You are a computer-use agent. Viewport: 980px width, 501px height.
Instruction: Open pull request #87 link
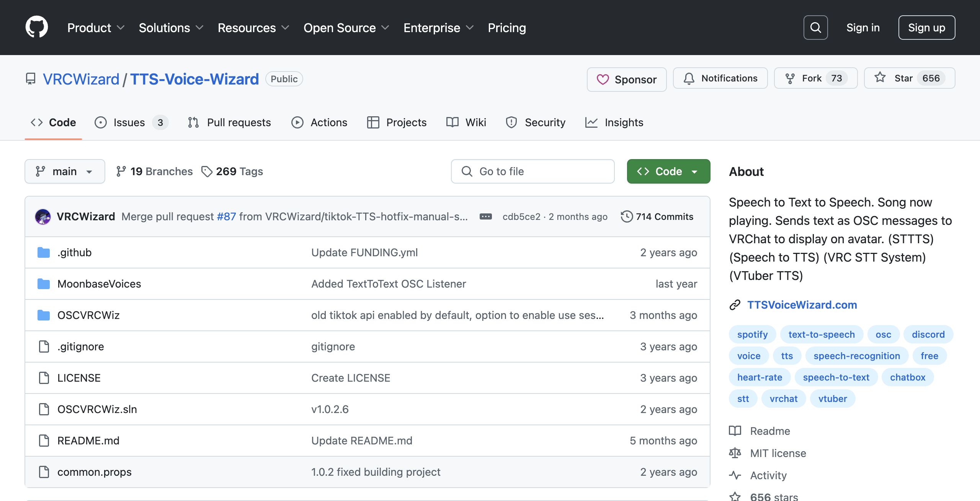(x=226, y=217)
